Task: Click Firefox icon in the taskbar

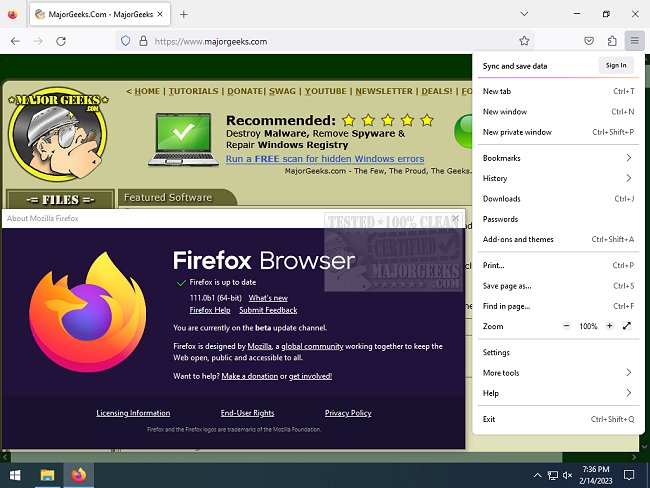Action: tap(79, 475)
